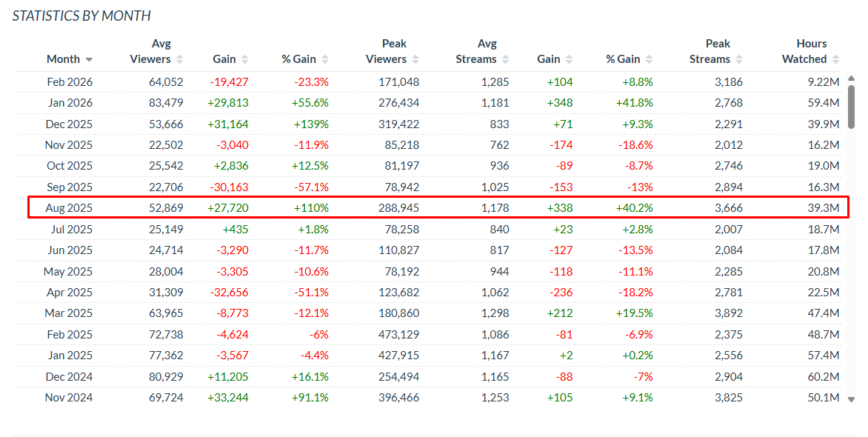The image size is (868, 437).
Task: Sort by Avg Streams column
Action: [x=481, y=52]
